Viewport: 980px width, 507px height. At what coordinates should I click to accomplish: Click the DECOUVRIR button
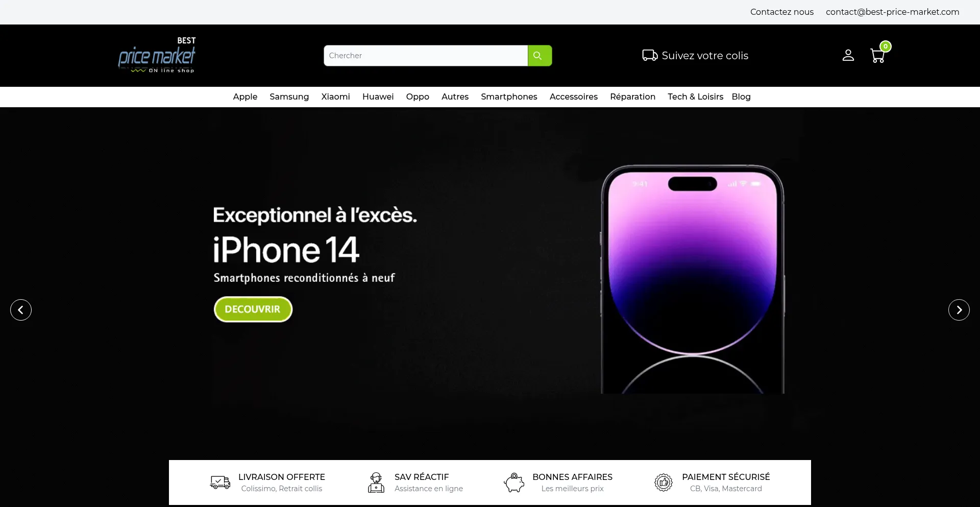pos(253,309)
